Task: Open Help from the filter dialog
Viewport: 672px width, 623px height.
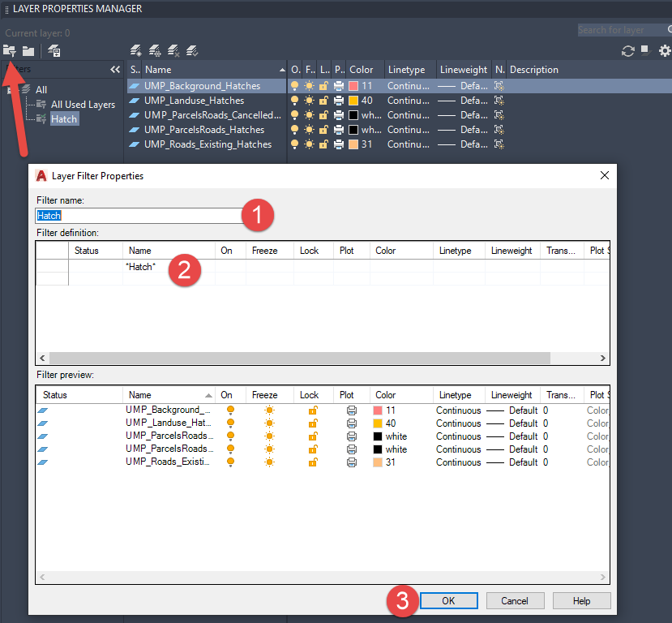Action: click(581, 600)
